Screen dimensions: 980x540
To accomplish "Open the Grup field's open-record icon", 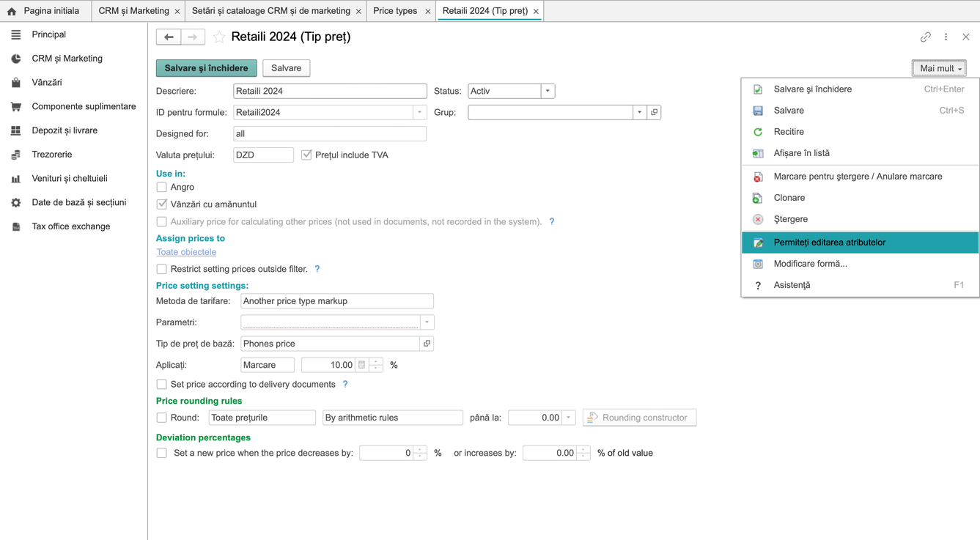I will pos(654,112).
